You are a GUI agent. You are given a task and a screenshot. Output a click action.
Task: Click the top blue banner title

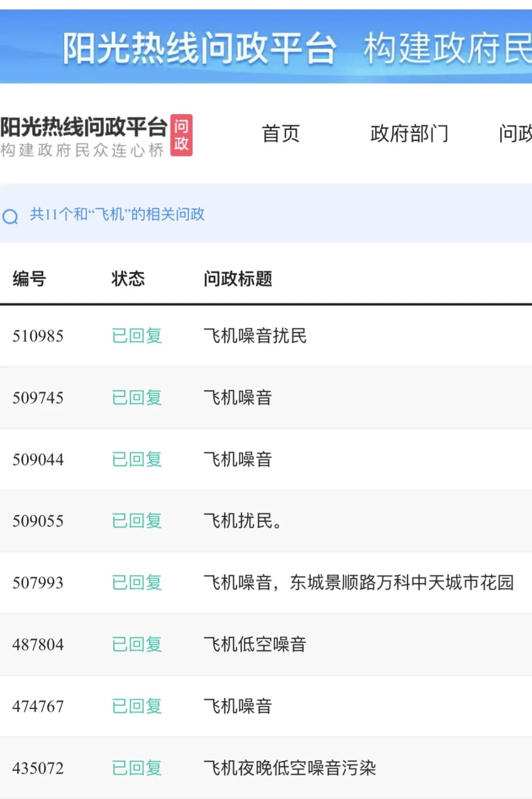(199, 48)
